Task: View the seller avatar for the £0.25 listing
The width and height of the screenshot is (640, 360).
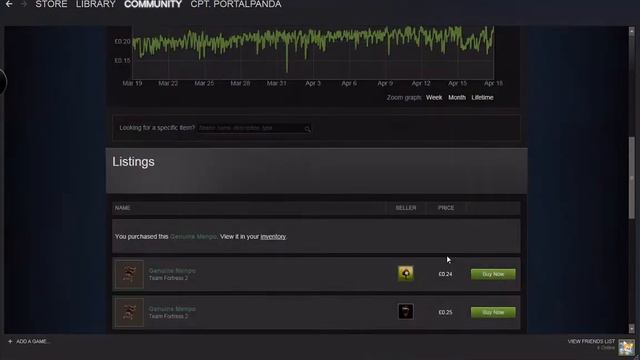Action: click(x=406, y=312)
